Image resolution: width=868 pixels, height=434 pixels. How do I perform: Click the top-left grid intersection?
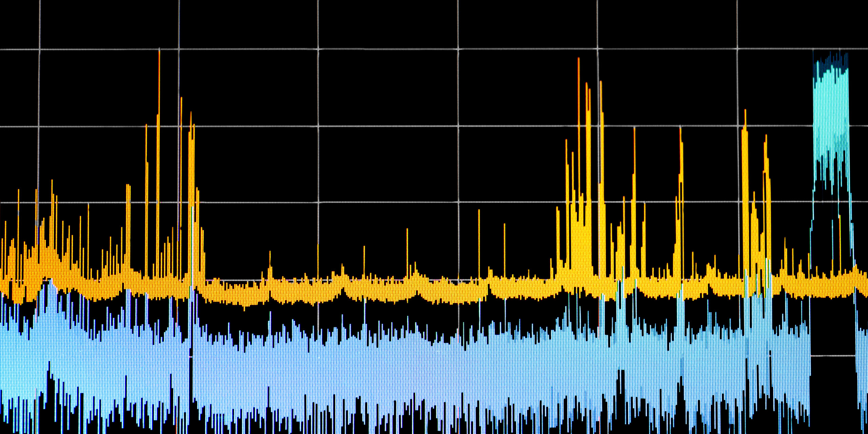39,50
